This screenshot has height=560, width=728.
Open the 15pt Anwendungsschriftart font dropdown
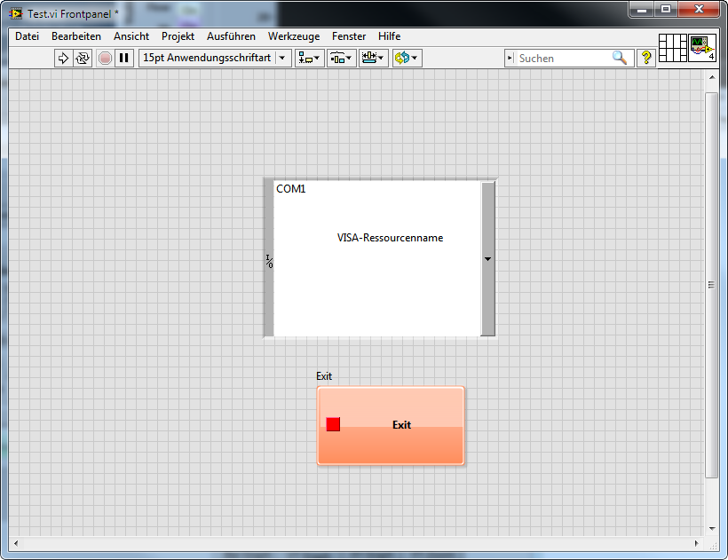pyautogui.click(x=215, y=58)
